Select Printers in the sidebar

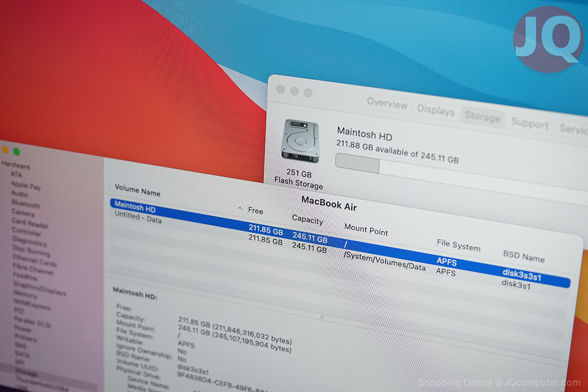tap(25, 339)
